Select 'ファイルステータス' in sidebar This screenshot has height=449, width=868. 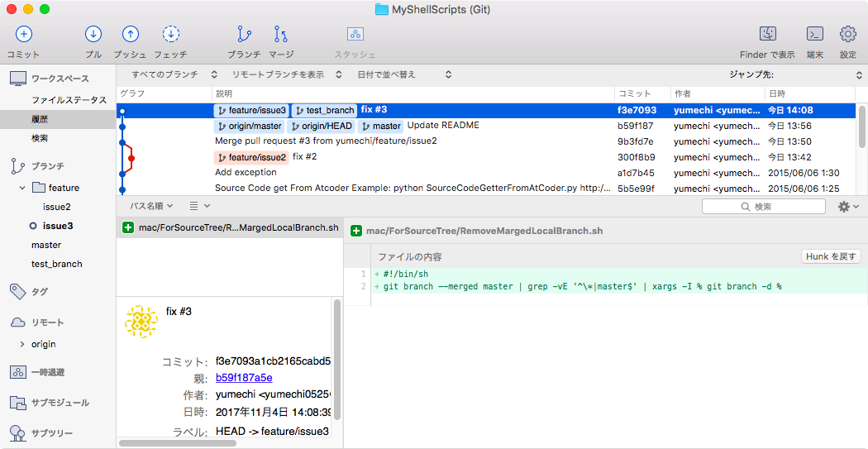pos(69,100)
